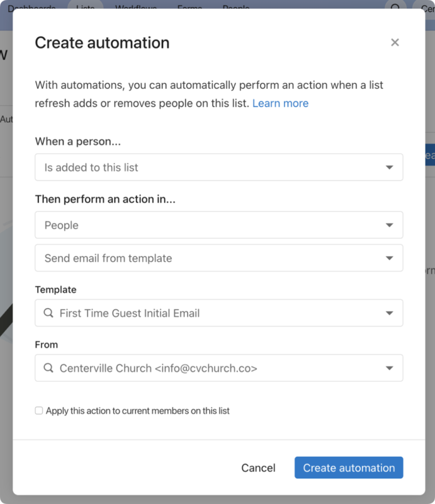Open search from the top navigation bar
Image resolution: width=435 pixels, height=504 pixels.
[395, 8]
